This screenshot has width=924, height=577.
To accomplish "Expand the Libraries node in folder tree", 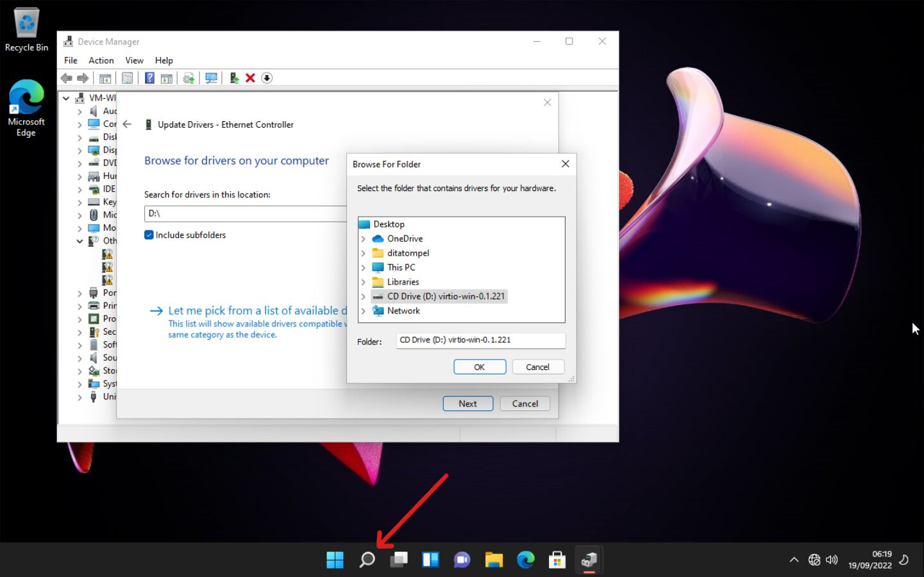I will pos(364,282).
